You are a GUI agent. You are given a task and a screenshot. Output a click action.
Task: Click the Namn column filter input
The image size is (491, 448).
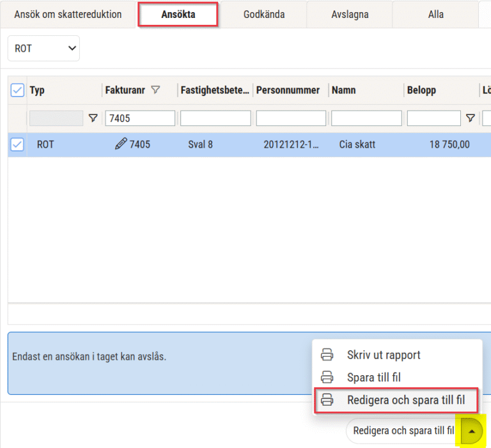pos(366,118)
